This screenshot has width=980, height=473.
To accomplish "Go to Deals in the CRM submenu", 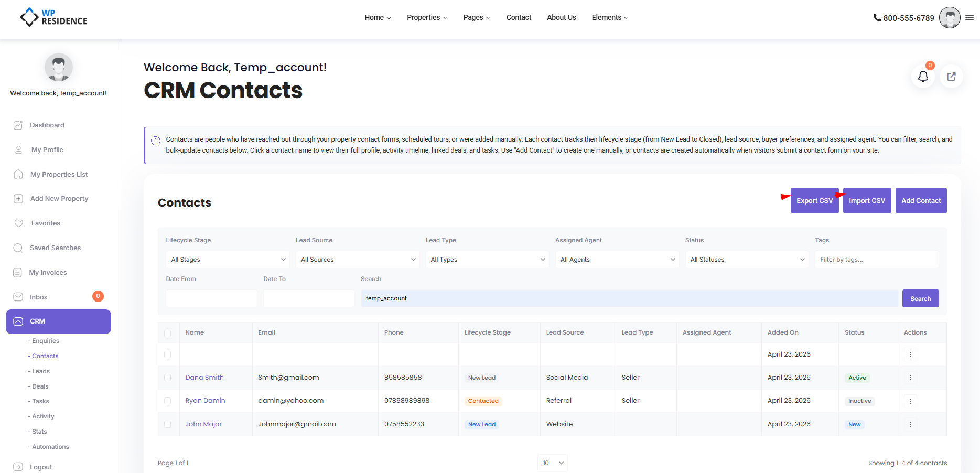I will pyautogui.click(x=40, y=386).
